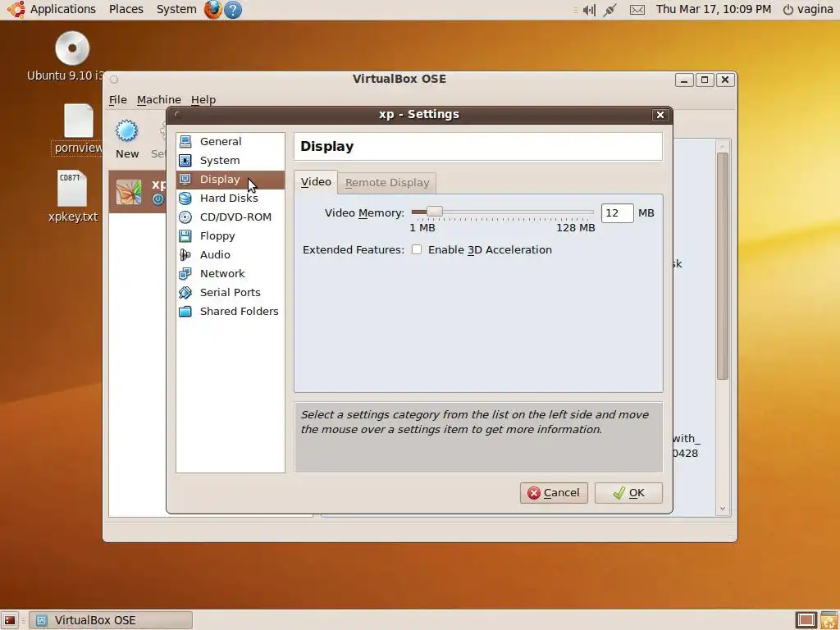Click the VirtualBox details pane scrollbar
Image resolution: width=840 pixels, height=630 pixels.
tap(722, 266)
